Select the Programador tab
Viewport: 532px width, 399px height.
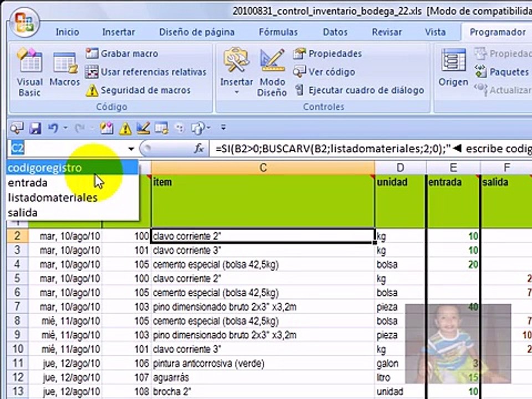tap(498, 32)
